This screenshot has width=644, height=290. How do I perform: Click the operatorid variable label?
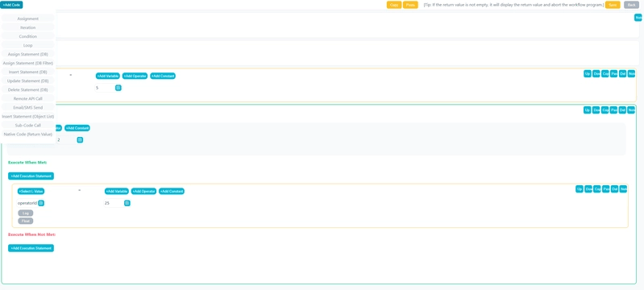point(27,203)
